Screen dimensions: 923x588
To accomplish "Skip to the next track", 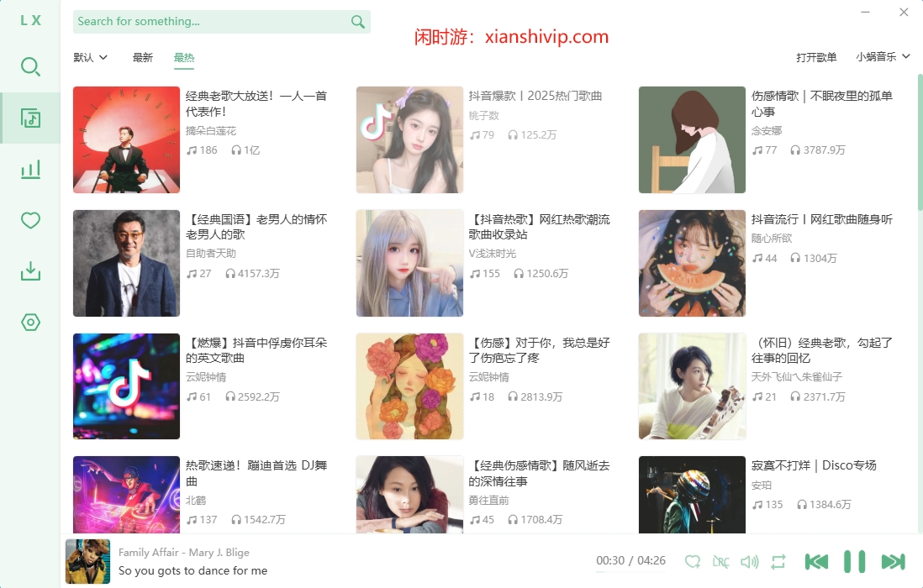I will click(x=893, y=561).
